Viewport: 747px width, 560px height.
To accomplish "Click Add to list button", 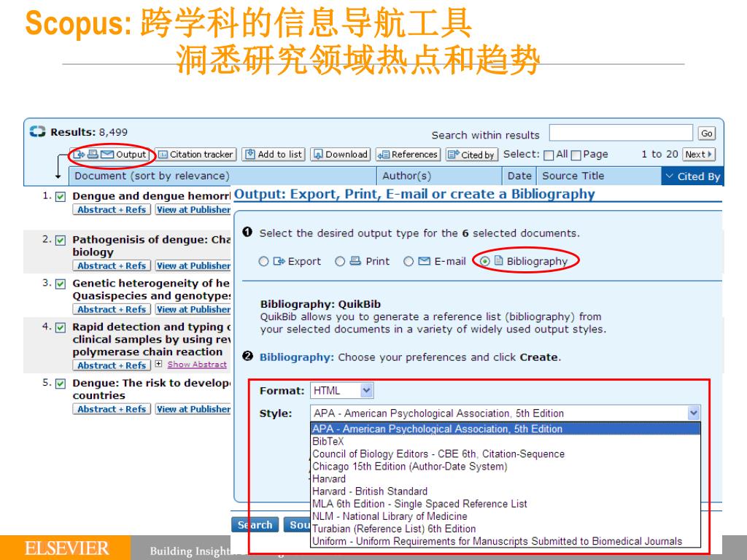I will pyautogui.click(x=274, y=155).
